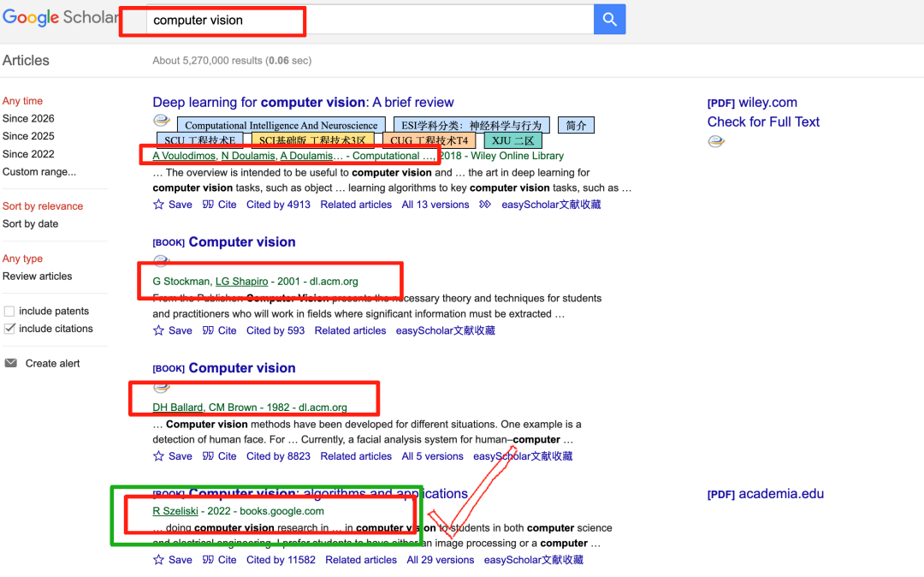
Task: Open the Custom range... option
Action: point(38,172)
